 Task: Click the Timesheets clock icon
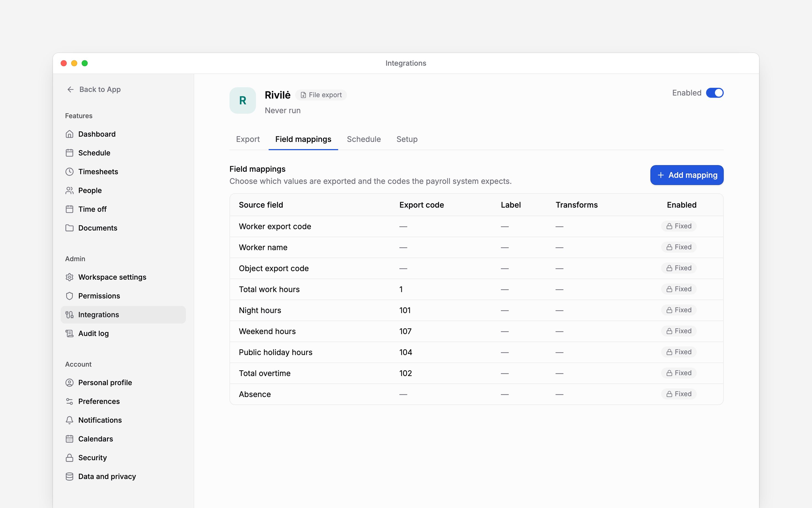pyautogui.click(x=70, y=172)
